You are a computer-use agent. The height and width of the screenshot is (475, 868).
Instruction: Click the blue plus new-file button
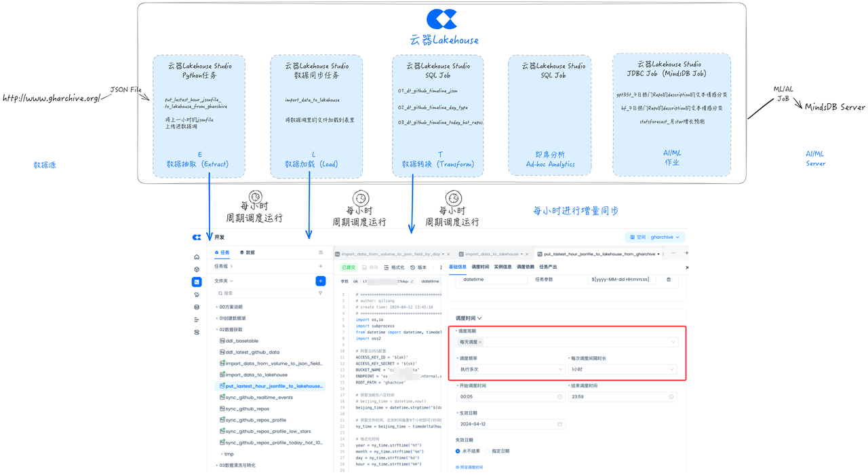pyautogui.click(x=320, y=281)
